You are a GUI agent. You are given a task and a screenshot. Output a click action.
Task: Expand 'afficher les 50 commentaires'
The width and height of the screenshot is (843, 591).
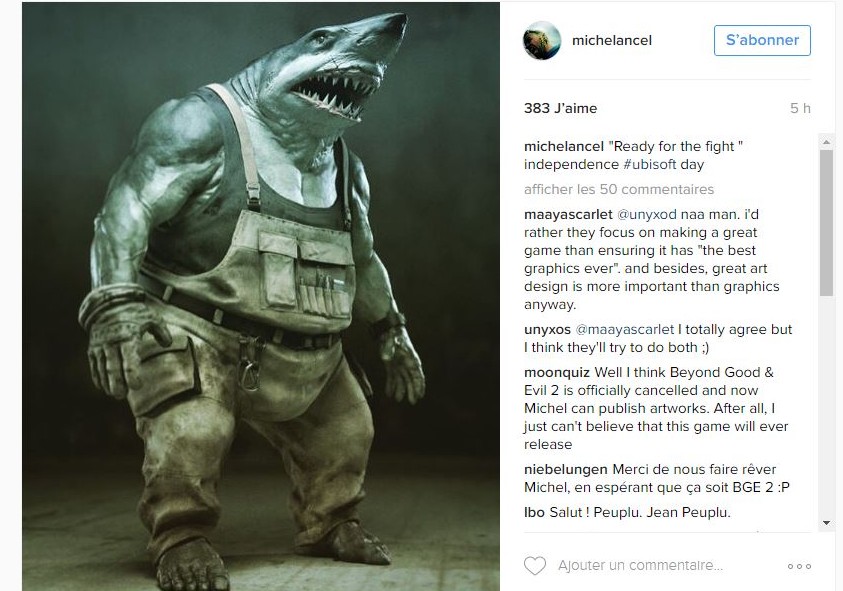pyautogui.click(x=619, y=189)
